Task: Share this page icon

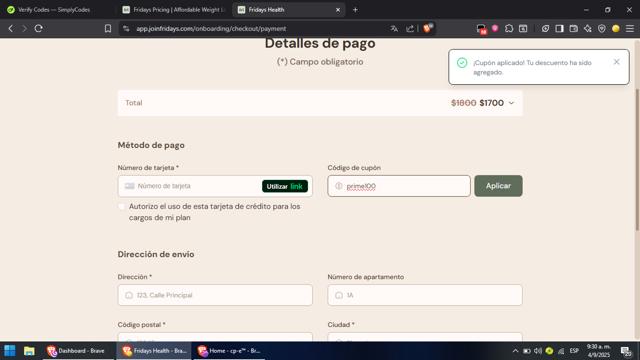Action: (410, 29)
